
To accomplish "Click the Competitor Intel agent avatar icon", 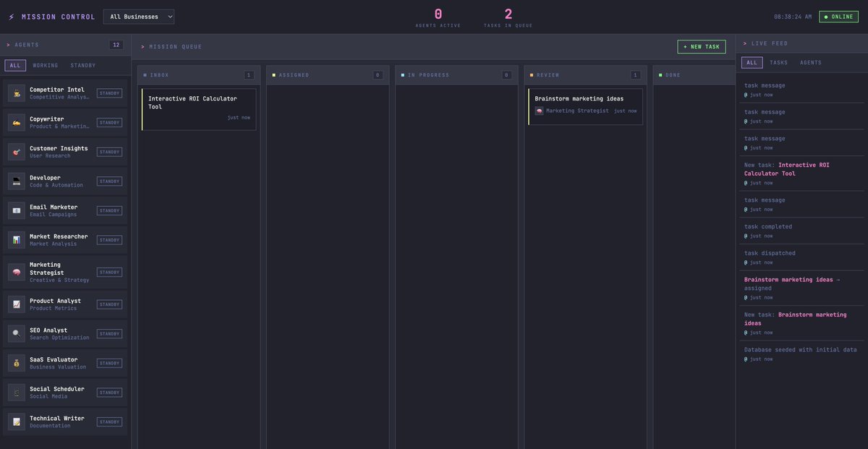I will tap(17, 93).
